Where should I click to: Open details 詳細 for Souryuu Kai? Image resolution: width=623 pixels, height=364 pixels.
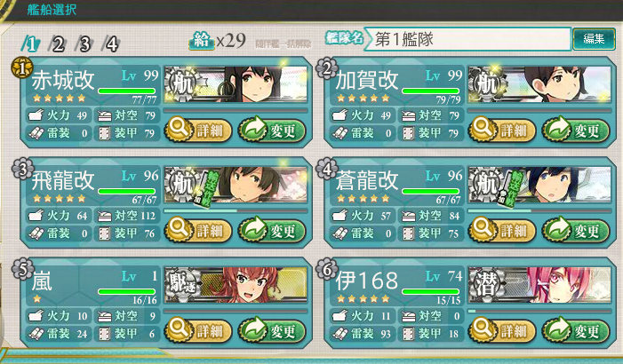tap(502, 230)
